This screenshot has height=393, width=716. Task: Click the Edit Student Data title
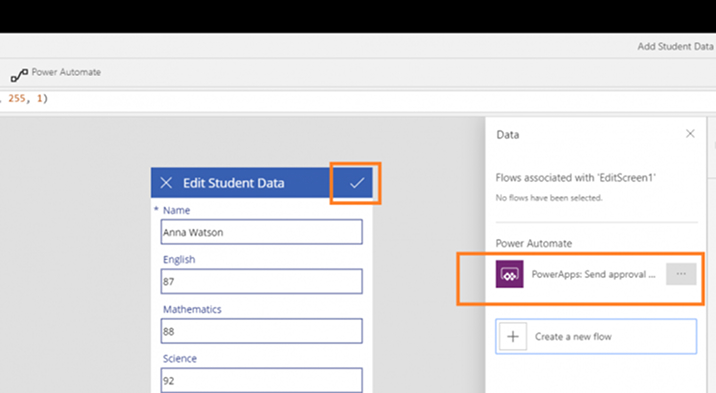tap(234, 183)
